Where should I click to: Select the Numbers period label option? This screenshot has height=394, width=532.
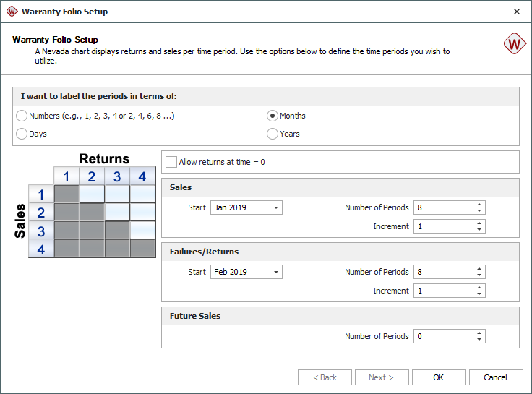point(22,116)
